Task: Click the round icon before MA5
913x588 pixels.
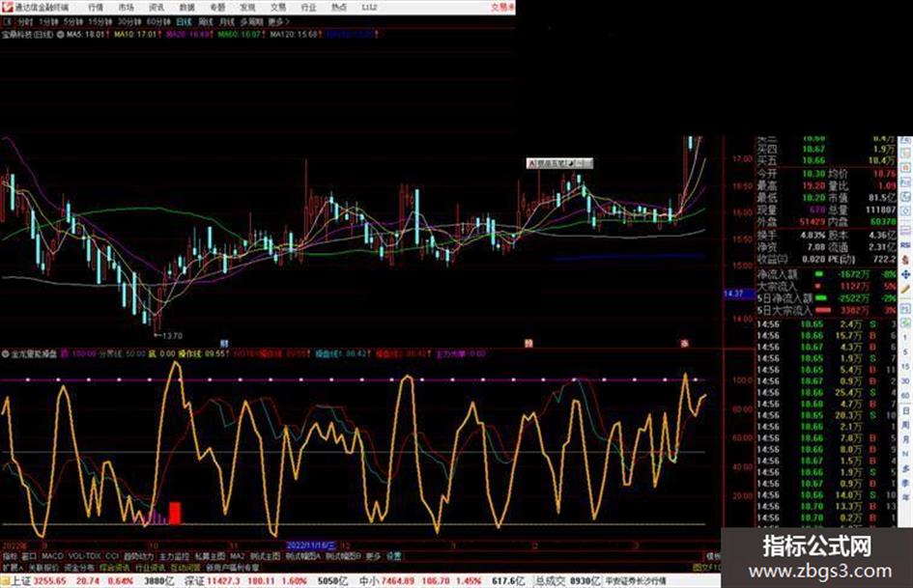Action: (60, 35)
